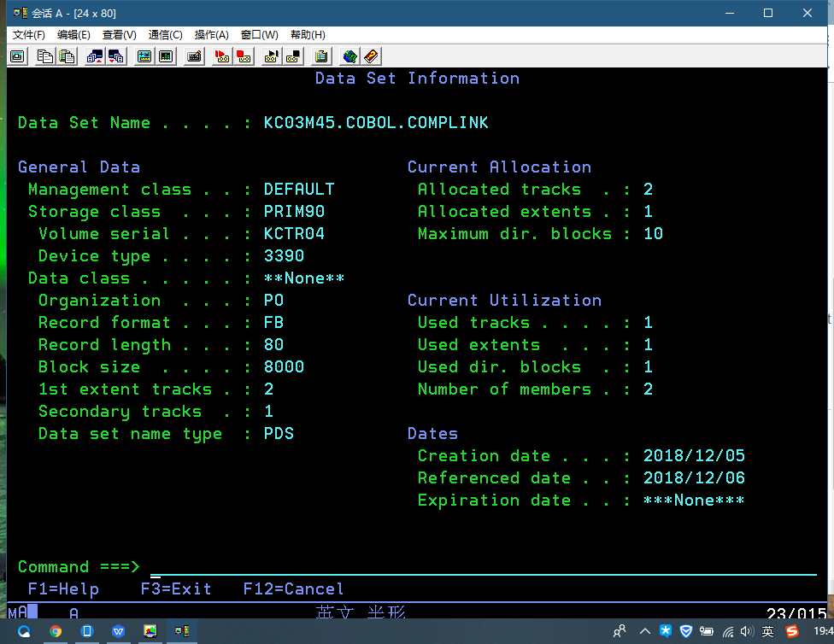Screen dimensions: 834x644
Task: Click the Record length value 80
Action: pos(274,345)
